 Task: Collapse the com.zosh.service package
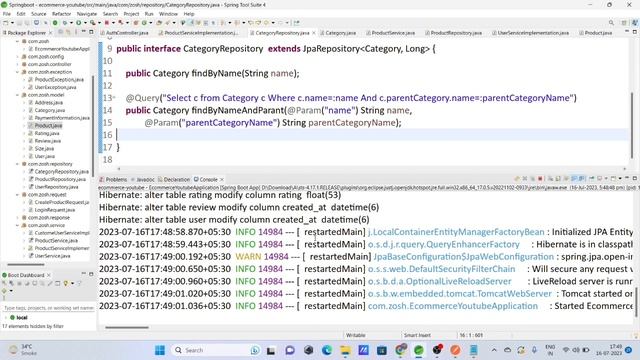tap(18, 225)
